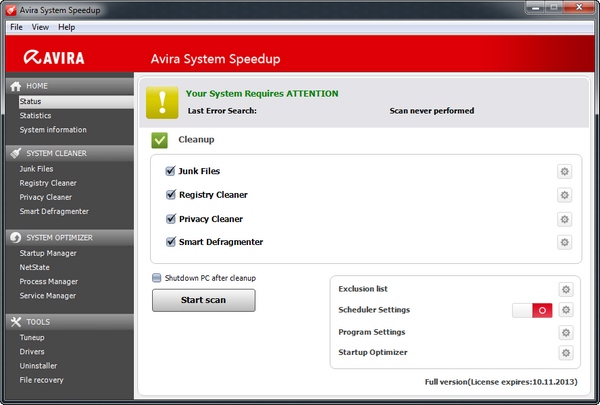Click the Avira app icon in title bar
This screenshot has height=405, width=600.
pos(11,10)
